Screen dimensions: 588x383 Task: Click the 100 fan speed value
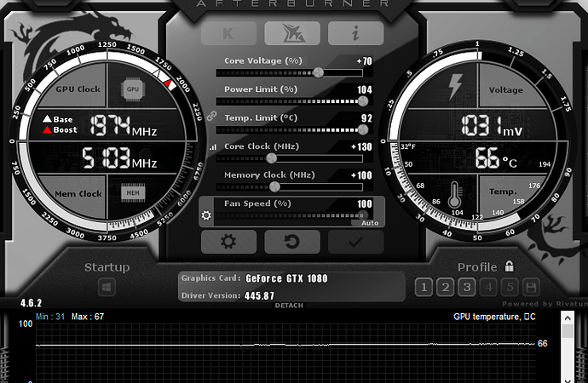[x=365, y=204]
